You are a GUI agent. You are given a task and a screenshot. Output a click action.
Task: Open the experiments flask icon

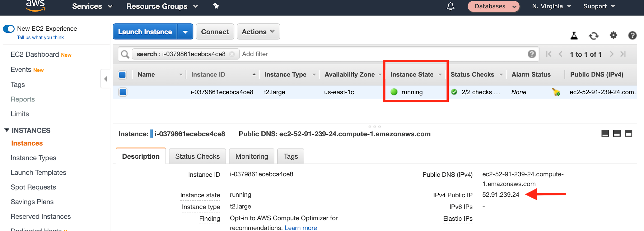[x=574, y=36]
